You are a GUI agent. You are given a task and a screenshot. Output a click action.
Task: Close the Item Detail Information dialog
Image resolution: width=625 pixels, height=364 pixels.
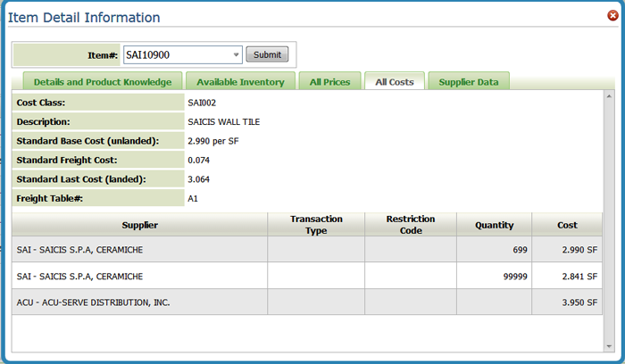(x=612, y=15)
